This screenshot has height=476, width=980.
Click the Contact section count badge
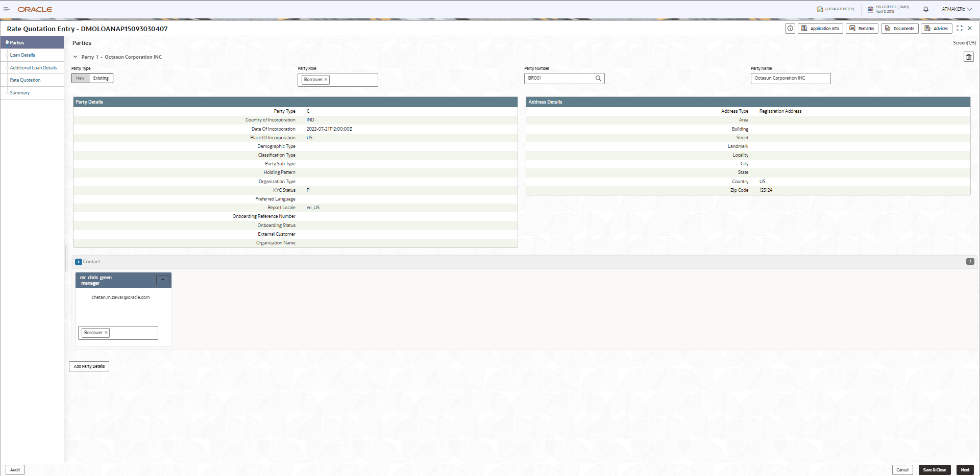point(79,262)
